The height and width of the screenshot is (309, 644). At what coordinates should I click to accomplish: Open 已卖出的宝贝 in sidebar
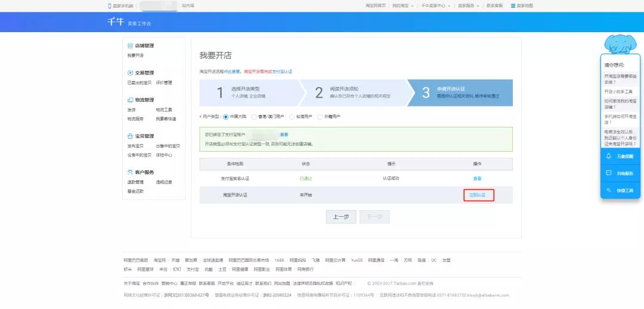tap(139, 82)
